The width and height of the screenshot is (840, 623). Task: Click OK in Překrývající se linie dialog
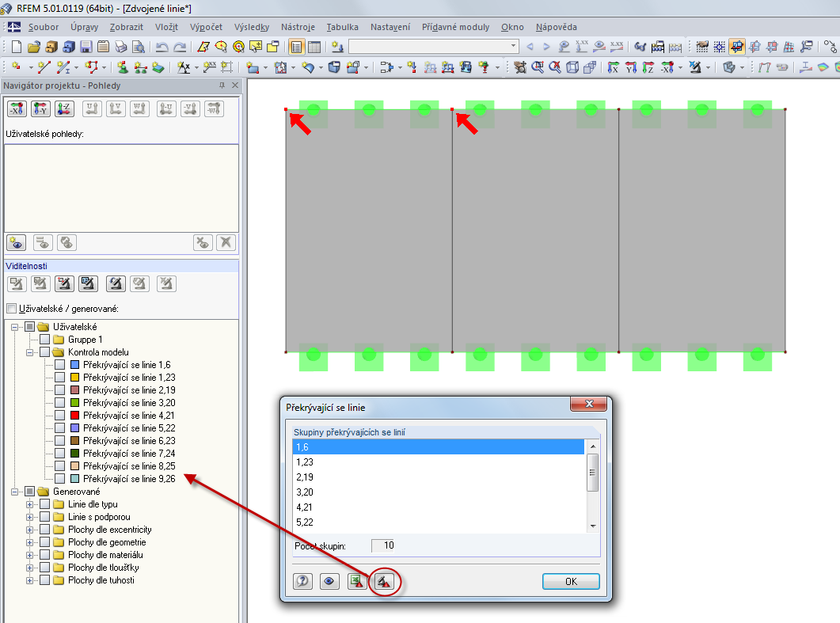571,581
